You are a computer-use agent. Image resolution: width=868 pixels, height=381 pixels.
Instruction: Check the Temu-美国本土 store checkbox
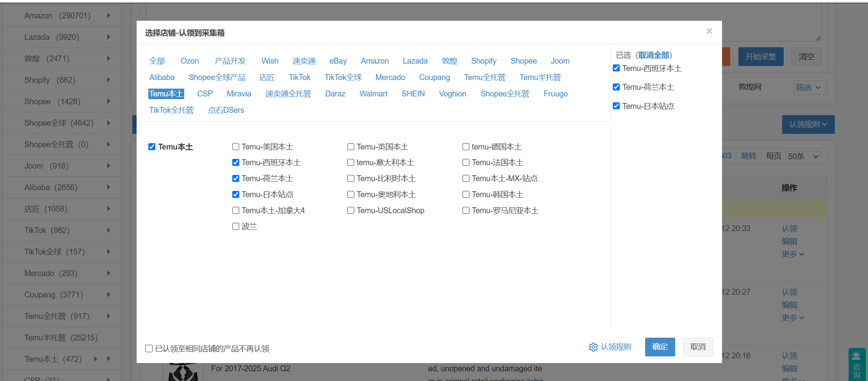236,147
